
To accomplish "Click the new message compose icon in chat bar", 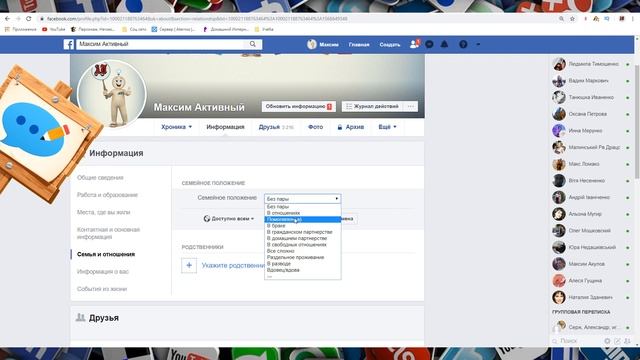I will pos(617,341).
